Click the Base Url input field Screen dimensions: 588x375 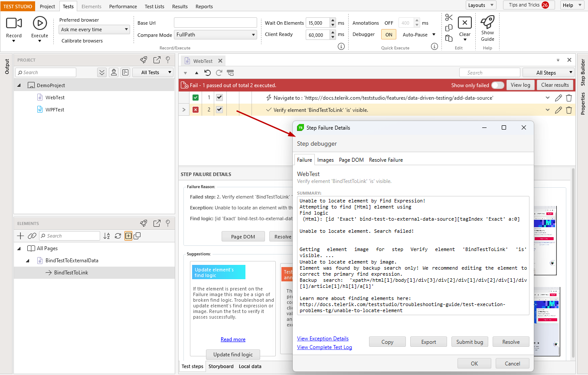(216, 23)
